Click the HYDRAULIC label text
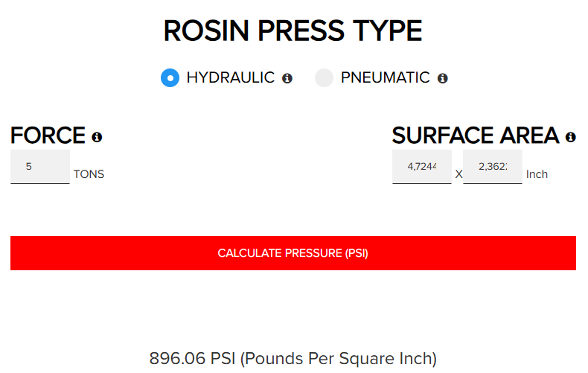The width and height of the screenshot is (588, 373). (231, 78)
